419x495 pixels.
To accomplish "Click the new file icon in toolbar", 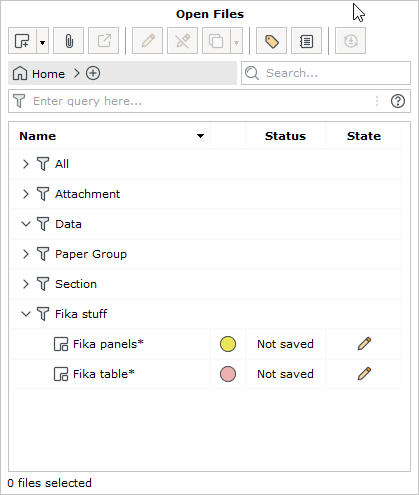I will (22, 41).
